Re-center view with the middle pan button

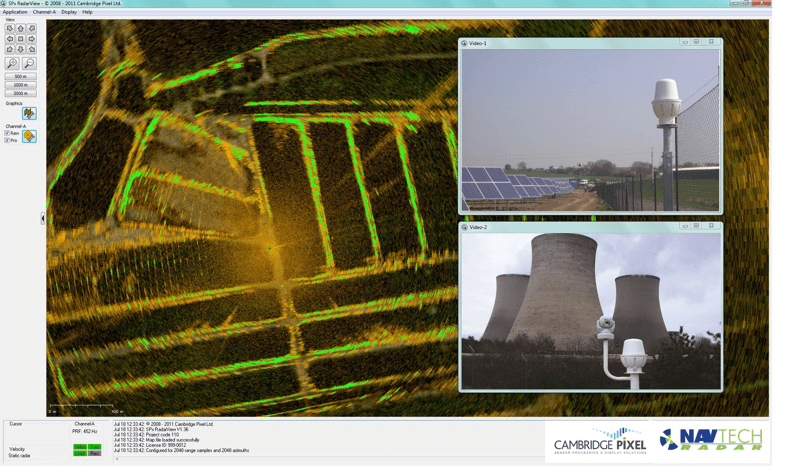coord(21,39)
